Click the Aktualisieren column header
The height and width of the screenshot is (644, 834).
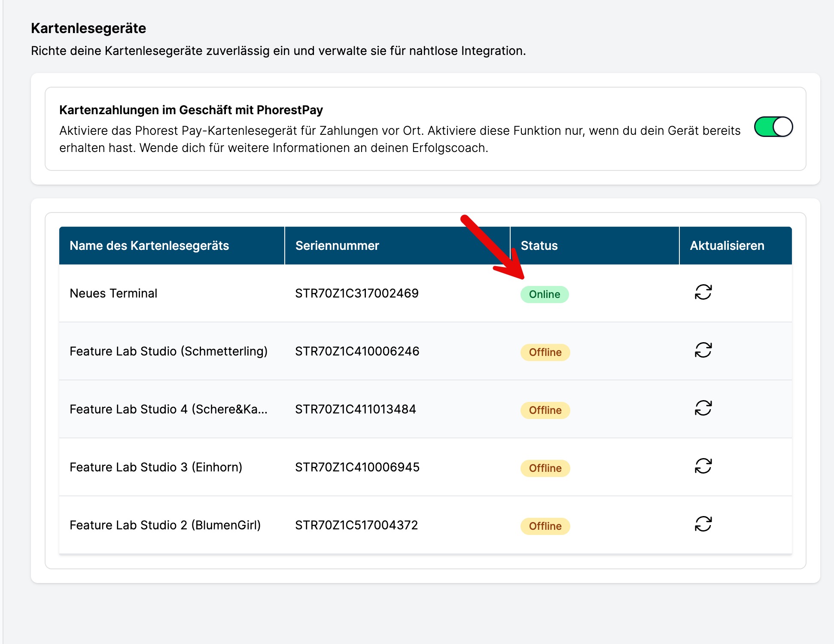point(736,246)
